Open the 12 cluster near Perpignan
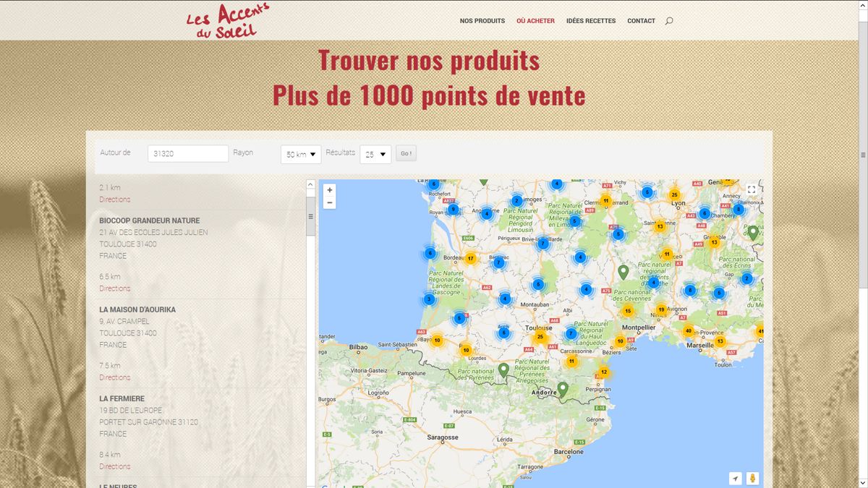868x488 pixels. pos(604,372)
